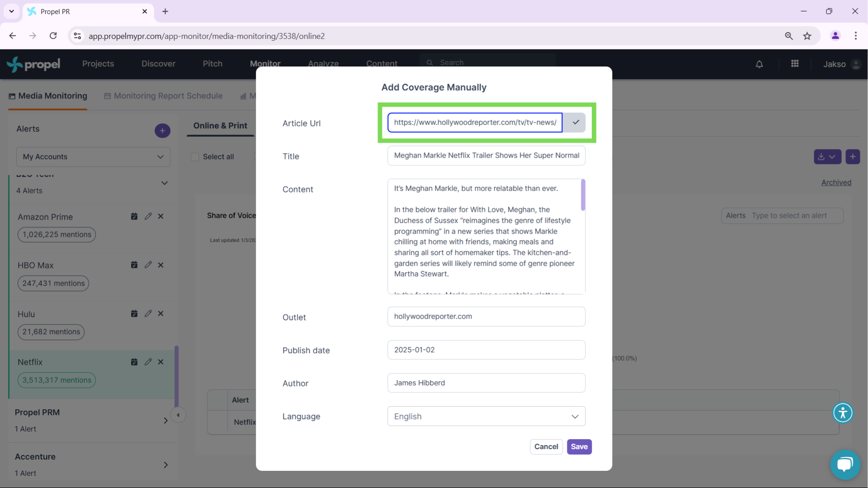This screenshot has width=868, height=488.
Task: Open the Jakso user profile
Action: pos(842,64)
